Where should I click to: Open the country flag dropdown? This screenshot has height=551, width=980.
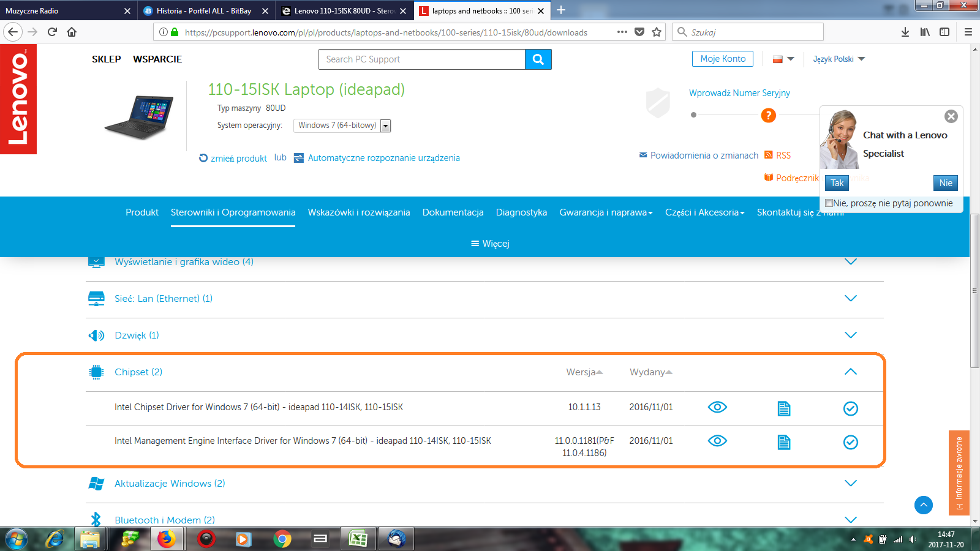[783, 59]
